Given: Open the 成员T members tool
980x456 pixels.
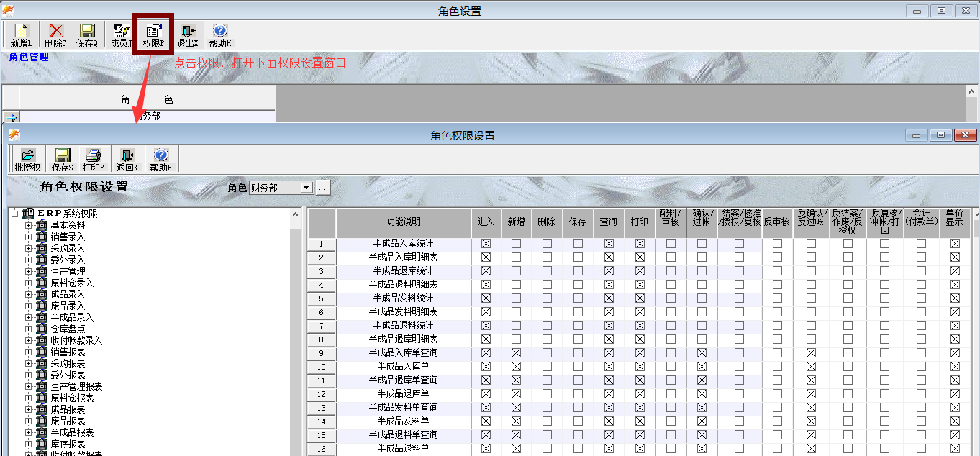Looking at the screenshot, I should [122, 34].
